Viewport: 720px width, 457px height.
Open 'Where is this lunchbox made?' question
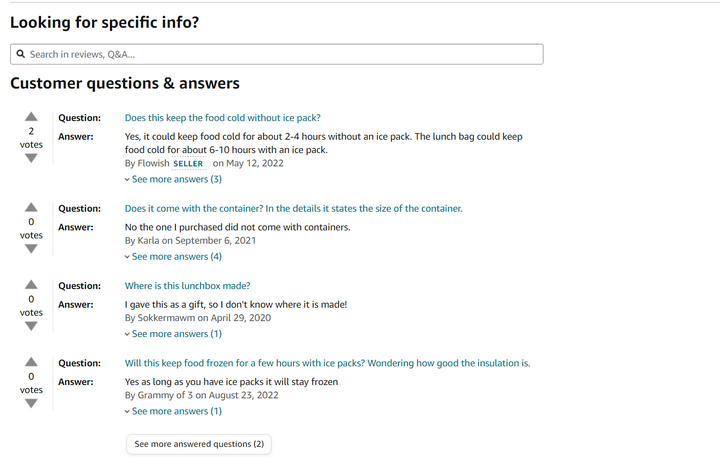coord(187,286)
